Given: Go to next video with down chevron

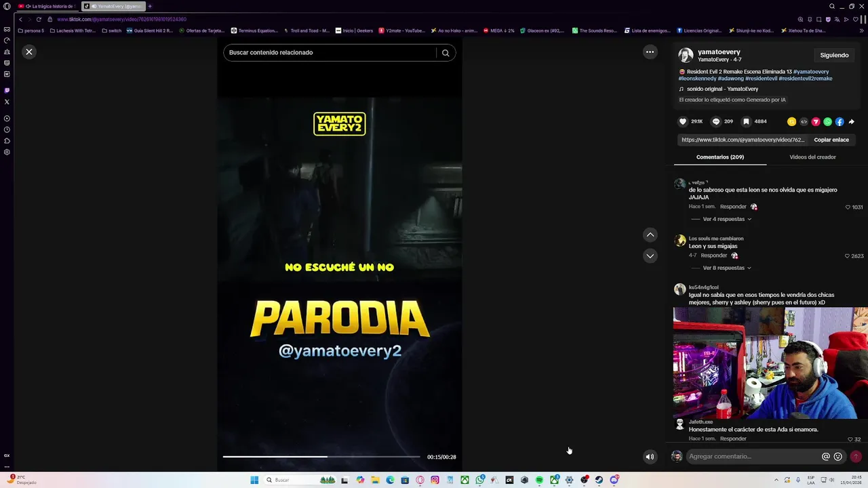Looking at the screenshot, I should tap(650, 256).
